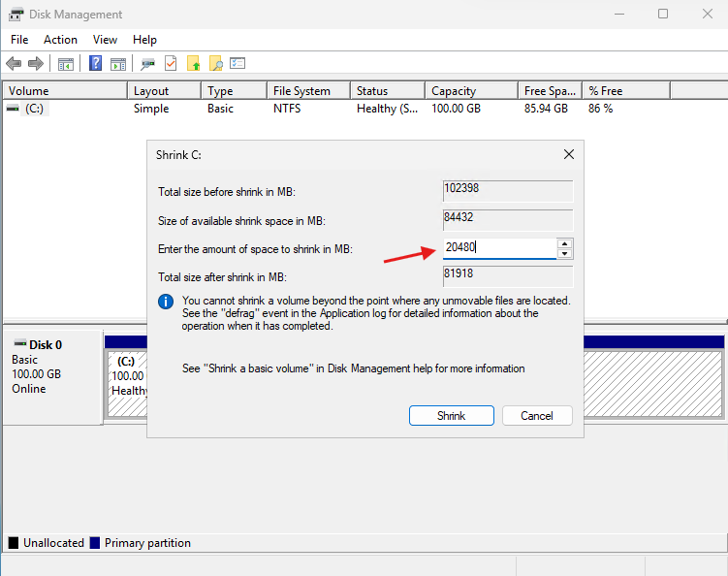
Task: Click Show/Hide Console Tree toolbar icon
Action: pos(66,64)
